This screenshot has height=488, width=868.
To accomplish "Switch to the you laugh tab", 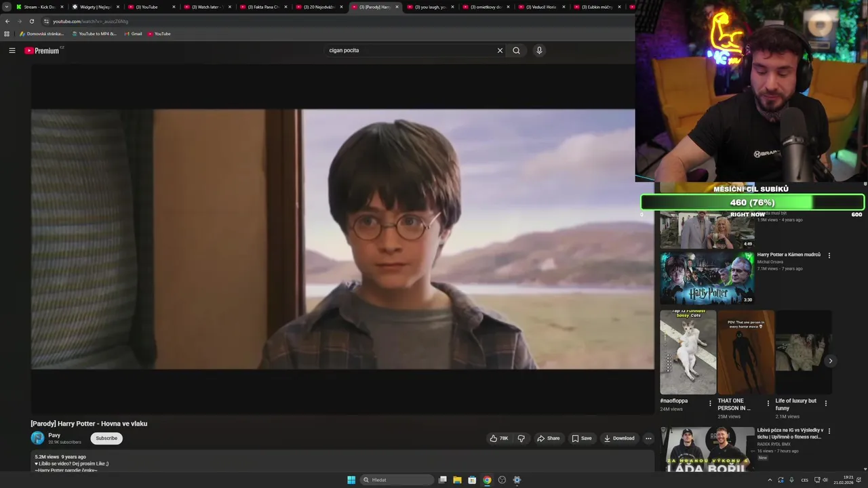I will coord(431,7).
